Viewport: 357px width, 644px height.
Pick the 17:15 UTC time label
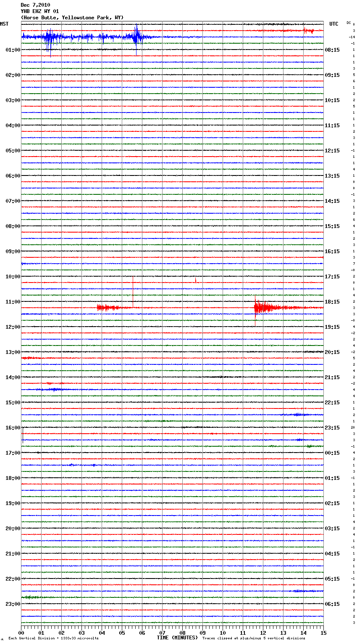(x=332, y=277)
